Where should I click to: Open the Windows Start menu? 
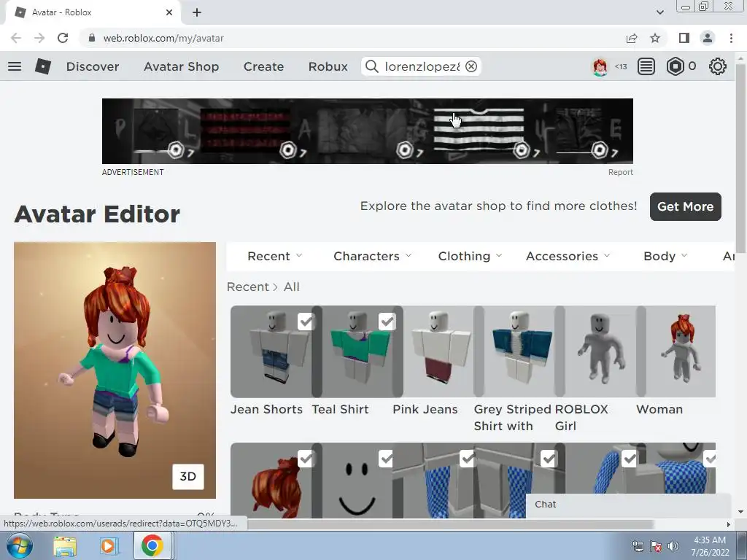pos(19,545)
